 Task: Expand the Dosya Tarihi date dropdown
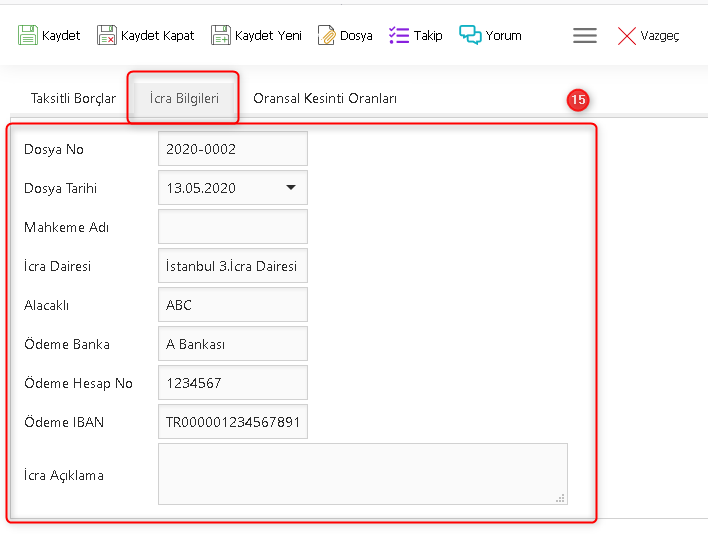click(x=291, y=187)
